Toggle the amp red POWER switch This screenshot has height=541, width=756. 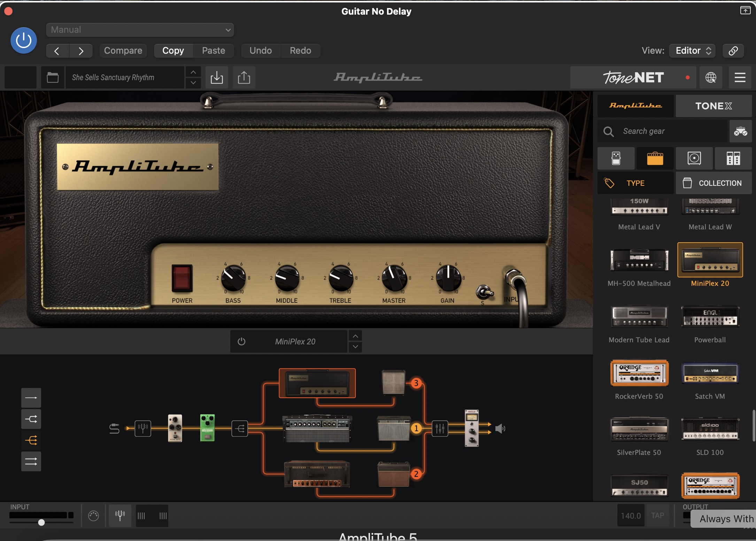[182, 278]
